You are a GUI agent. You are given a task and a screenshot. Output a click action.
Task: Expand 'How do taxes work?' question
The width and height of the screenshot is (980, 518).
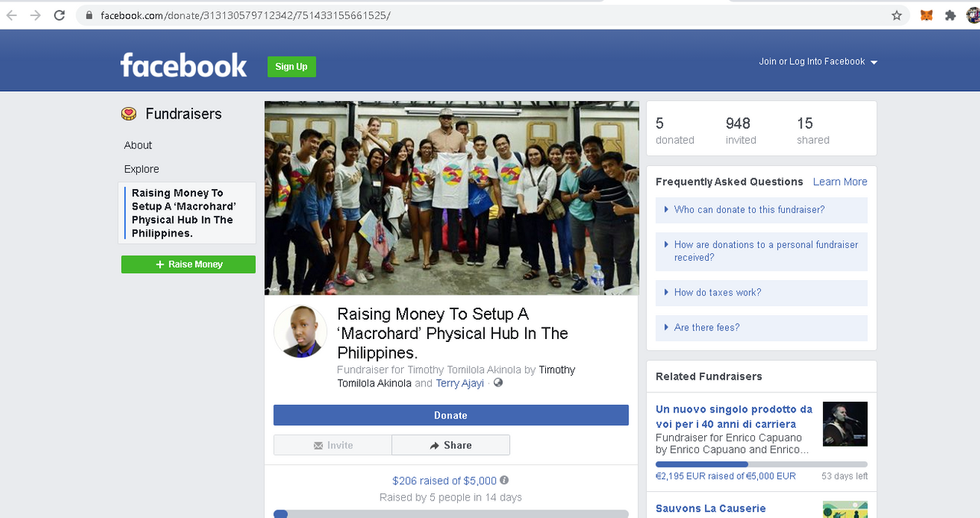pos(761,292)
